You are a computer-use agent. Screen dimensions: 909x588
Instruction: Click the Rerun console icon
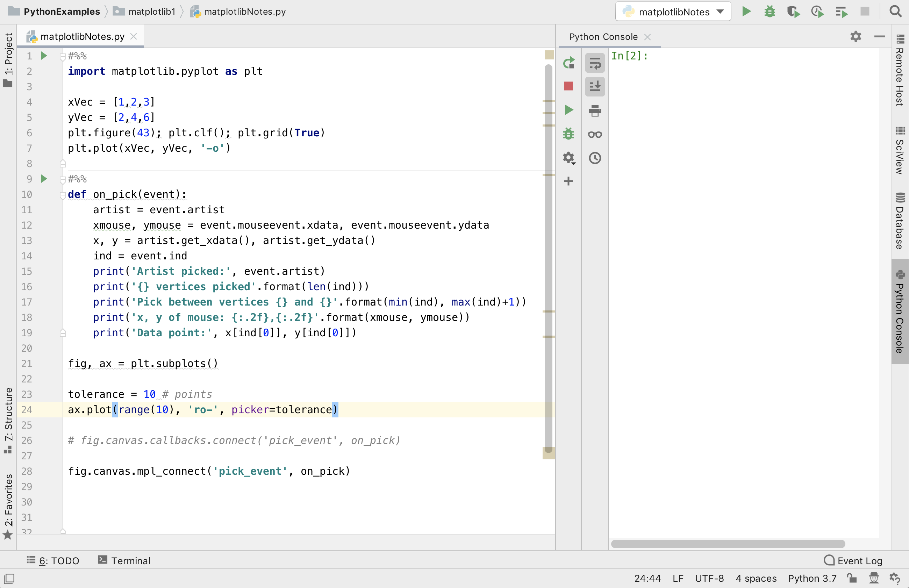568,63
